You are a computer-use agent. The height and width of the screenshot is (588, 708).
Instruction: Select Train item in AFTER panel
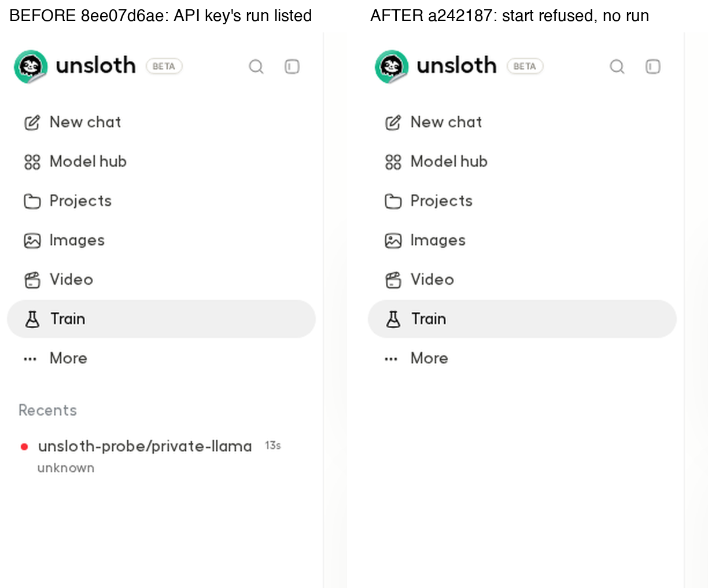(522, 319)
